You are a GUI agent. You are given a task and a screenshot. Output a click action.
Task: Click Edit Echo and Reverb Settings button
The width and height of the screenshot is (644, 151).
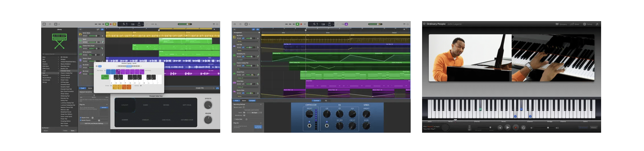pyautogui.click(x=94, y=124)
